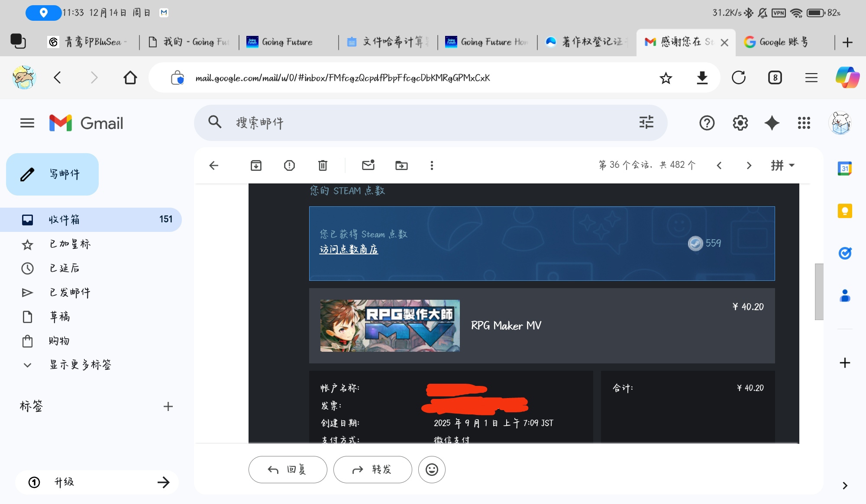Add an emoji reaction to the email
This screenshot has width=866, height=504.
point(432,469)
